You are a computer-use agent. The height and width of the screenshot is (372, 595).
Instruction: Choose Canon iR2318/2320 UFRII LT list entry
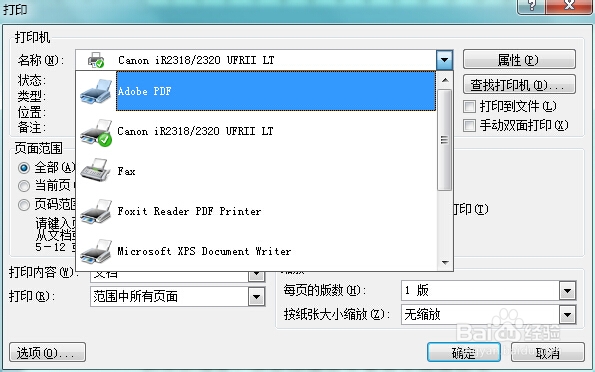coord(276,131)
